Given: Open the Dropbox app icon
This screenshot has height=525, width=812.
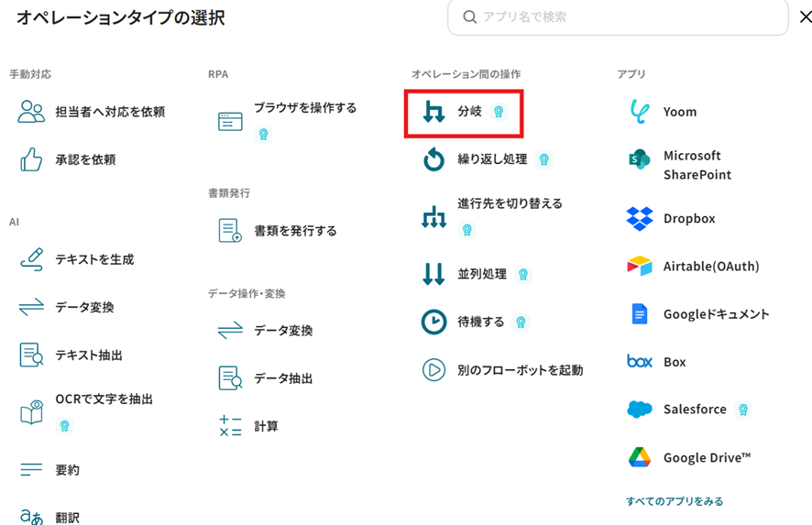Looking at the screenshot, I should click(x=640, y=218).
